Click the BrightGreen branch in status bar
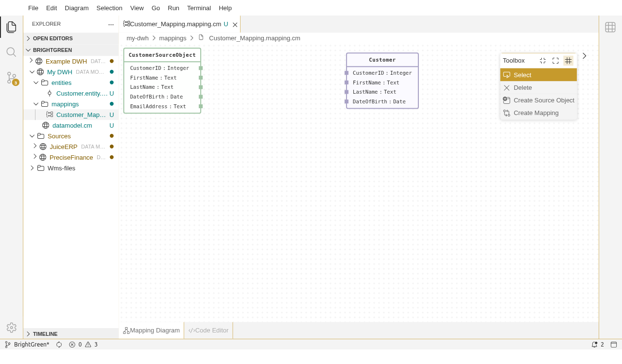 [x=27, y=345]
